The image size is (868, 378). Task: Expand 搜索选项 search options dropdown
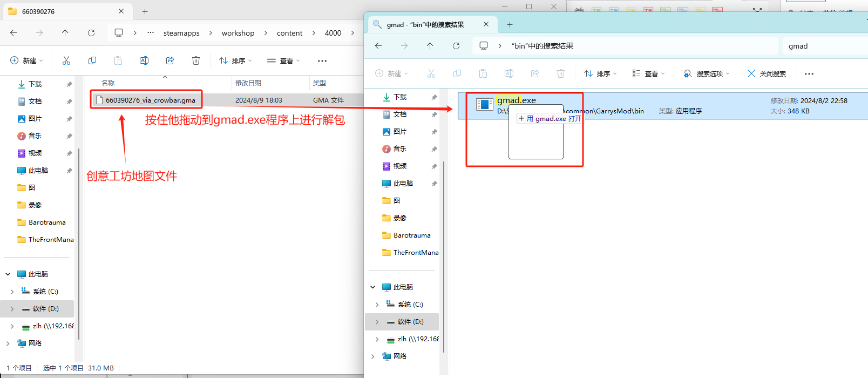(707, 74)
